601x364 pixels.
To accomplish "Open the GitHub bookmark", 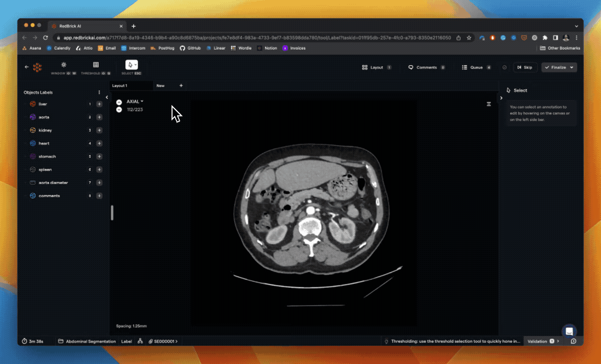I will (x=190, y=48).
